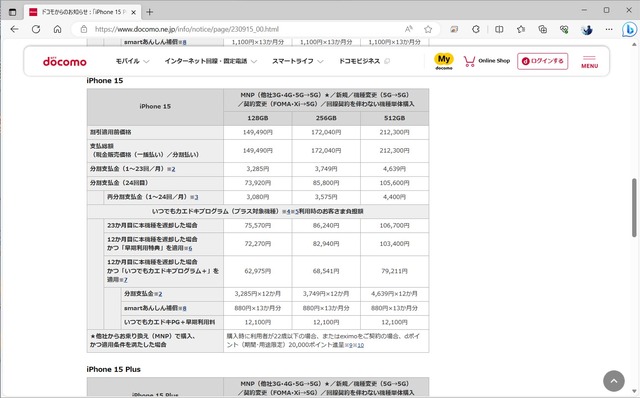Expand インターネット回線・固定電話 menu
The height and width of the screenshot is (398, 640).
click(x=211, y=61)
